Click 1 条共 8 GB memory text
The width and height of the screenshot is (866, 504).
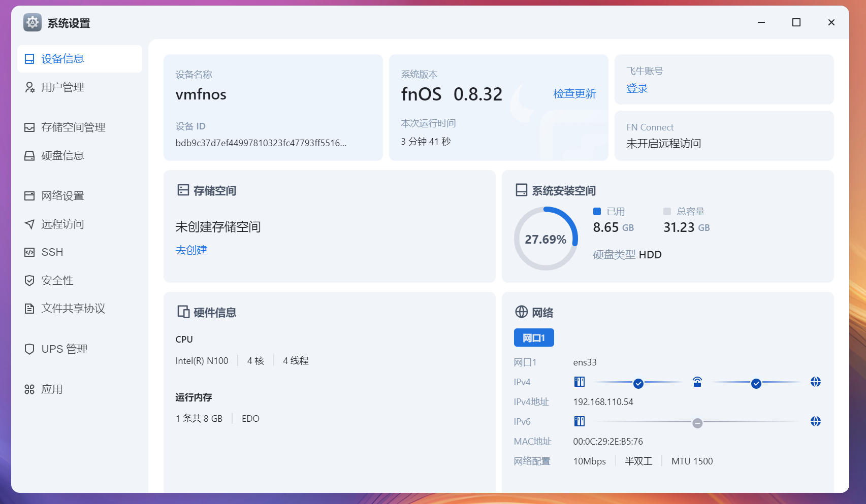(199, 419)
